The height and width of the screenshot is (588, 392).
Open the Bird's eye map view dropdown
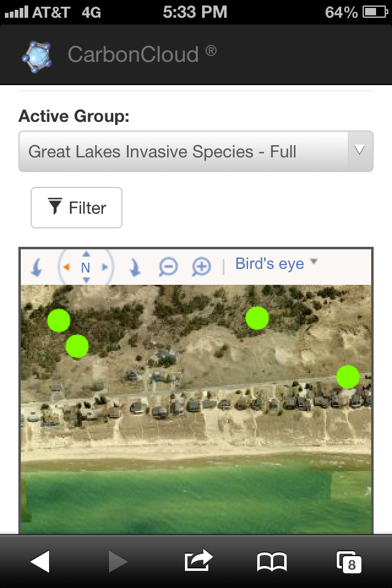pos(276,264)
